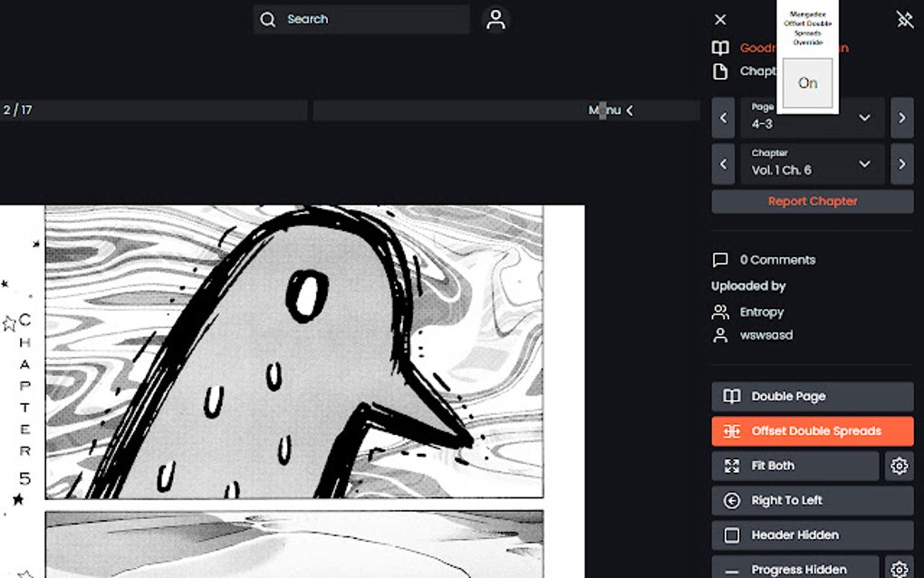This screenshot has width=924, height=578.
Task: Click the chapter page icon in the sidebar
Action: (x=721, y=71)
